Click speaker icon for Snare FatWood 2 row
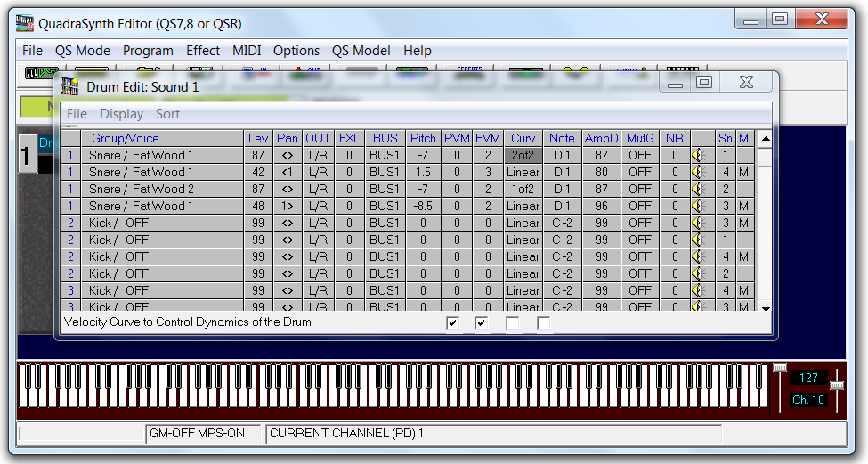The height and width of the screenshot is (464, 868). [699, 190]
